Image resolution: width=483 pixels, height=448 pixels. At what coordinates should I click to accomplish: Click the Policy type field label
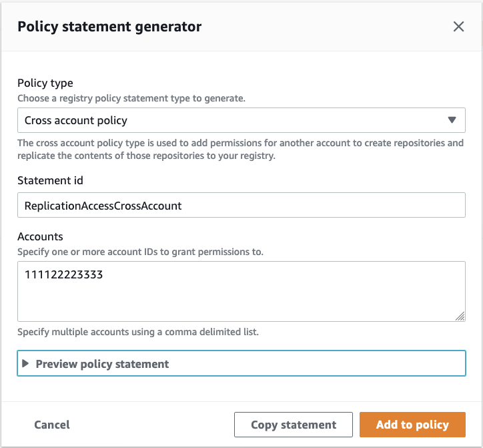[45, 83]
